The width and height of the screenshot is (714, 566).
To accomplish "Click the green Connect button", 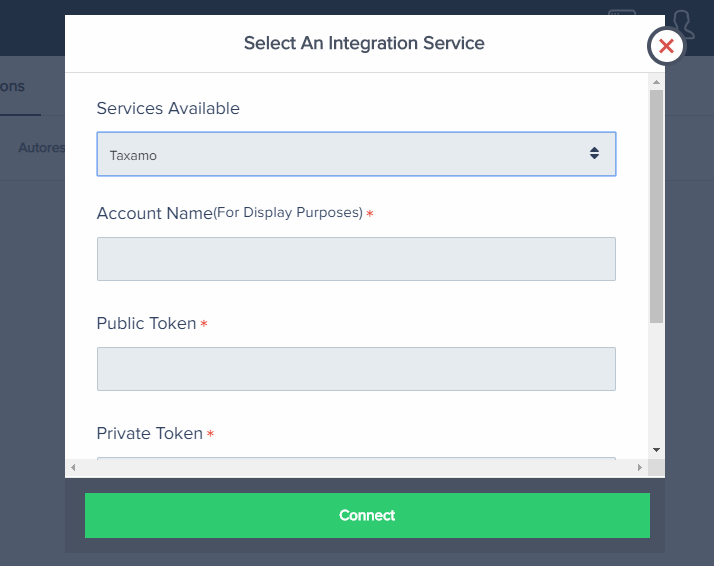I will [x=367, y=515].
